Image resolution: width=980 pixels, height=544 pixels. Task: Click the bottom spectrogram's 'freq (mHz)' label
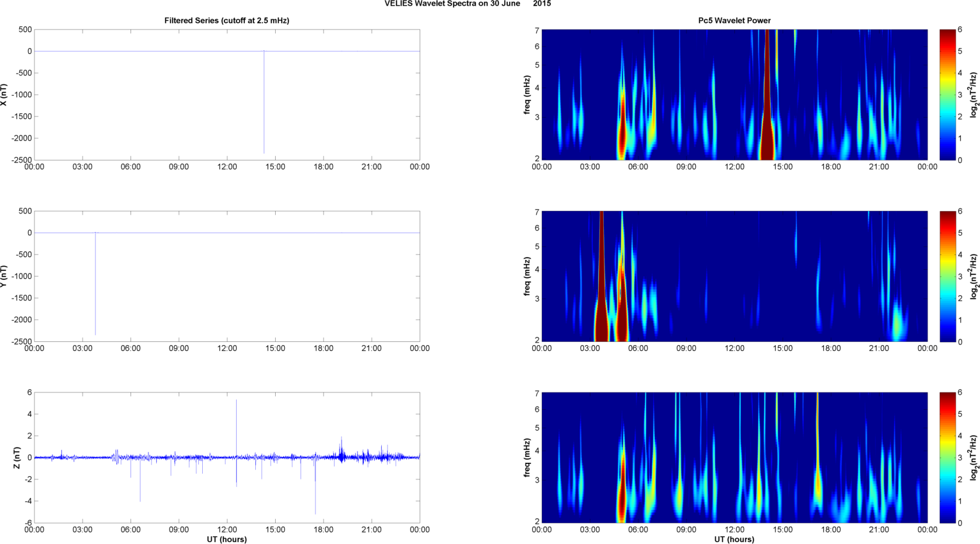526,458
